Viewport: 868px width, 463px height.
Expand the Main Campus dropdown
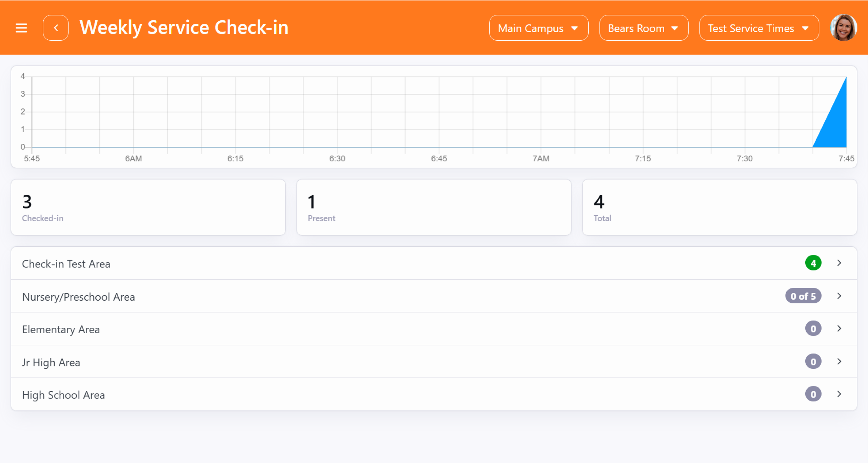pos(538,28)
